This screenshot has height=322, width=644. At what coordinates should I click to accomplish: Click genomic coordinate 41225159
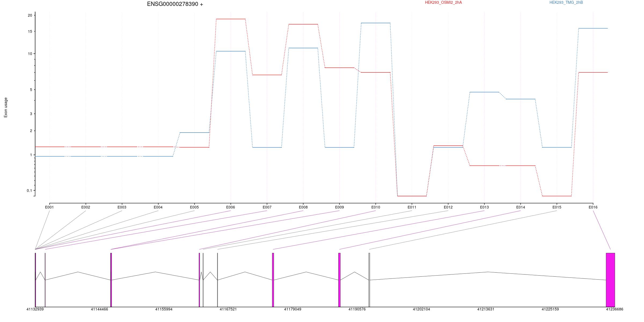tap(550, 309)
